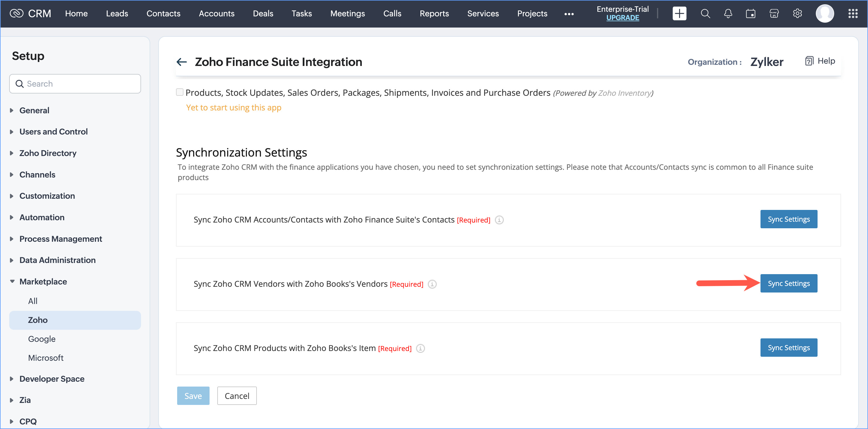This screenshot has height=429, width=868.
Task: Open the notifications bell icon
Action: click(x=728, y=13)
